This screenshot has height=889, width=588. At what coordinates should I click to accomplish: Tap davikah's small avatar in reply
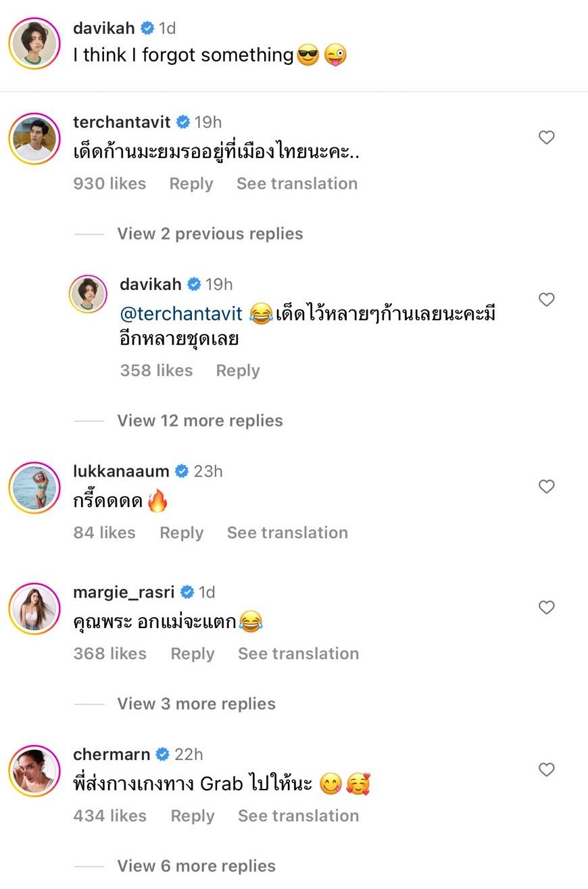pos(89,294)
